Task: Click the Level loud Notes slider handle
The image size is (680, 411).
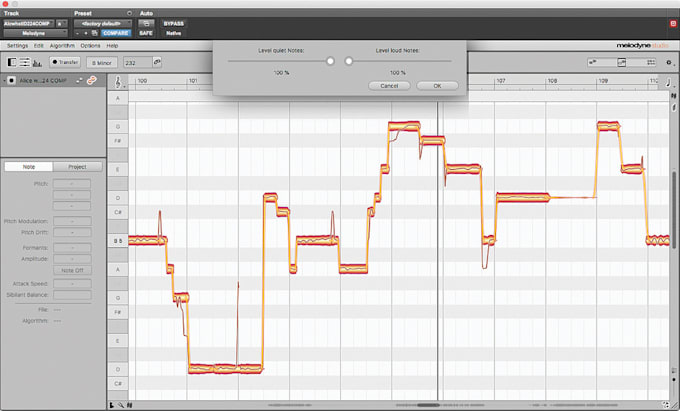Action: click(349, 61)
